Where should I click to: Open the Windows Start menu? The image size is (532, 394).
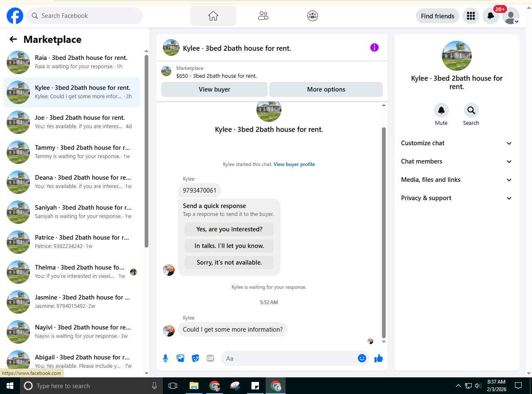(10, 386)
